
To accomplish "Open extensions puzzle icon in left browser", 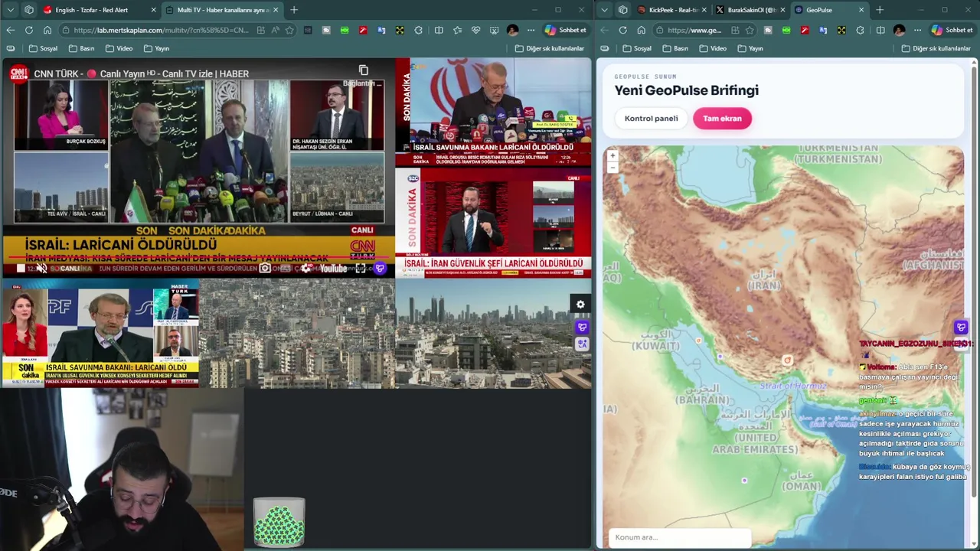I will tap(418, 30).
